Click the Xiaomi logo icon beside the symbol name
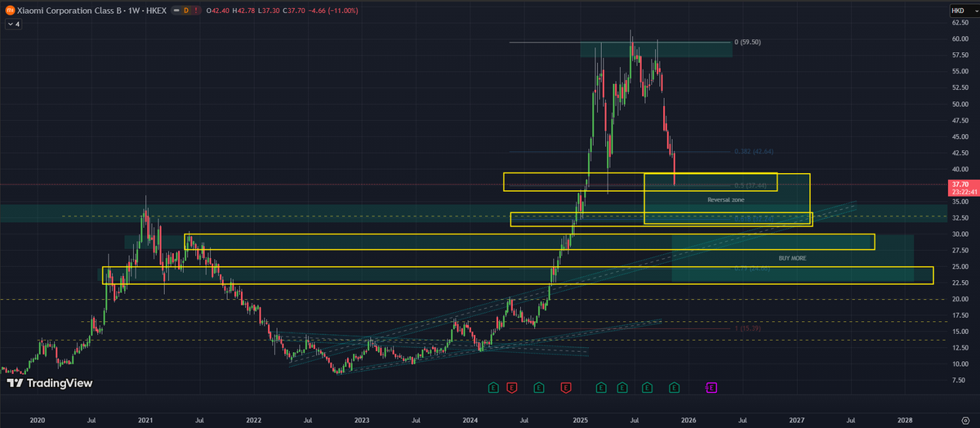 [11, 11]
